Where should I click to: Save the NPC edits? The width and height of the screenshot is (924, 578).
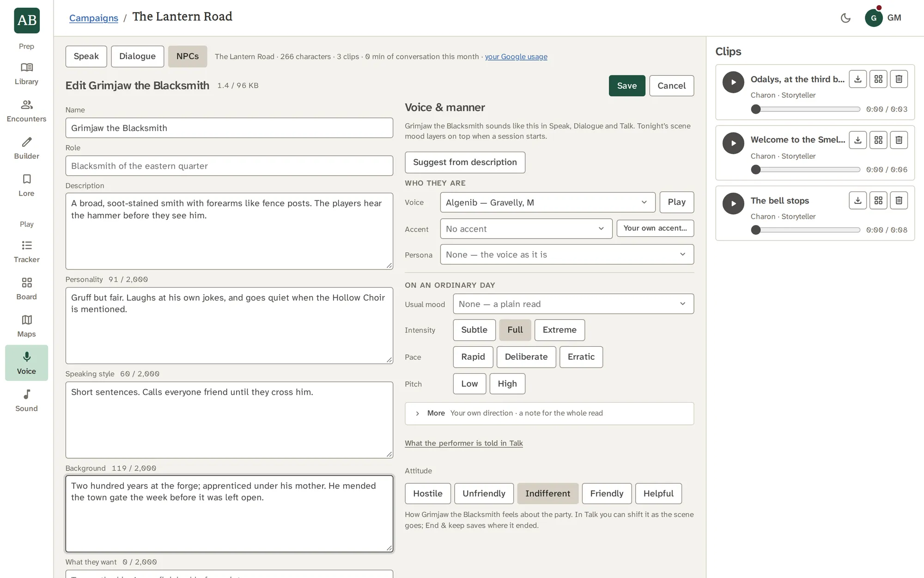click(x=627, y=86)
